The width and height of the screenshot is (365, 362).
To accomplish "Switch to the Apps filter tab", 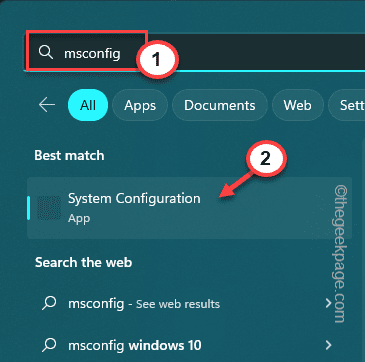I will click(x=140, y=105).
